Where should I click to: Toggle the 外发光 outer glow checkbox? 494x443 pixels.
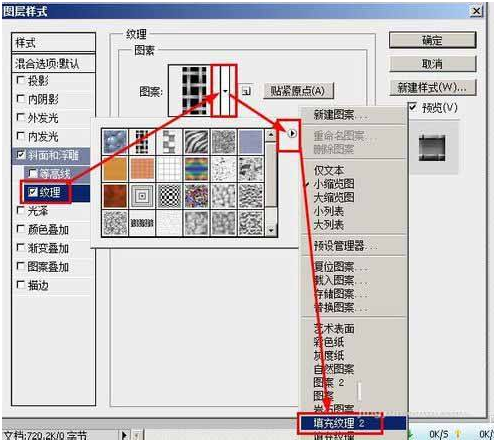21,117
